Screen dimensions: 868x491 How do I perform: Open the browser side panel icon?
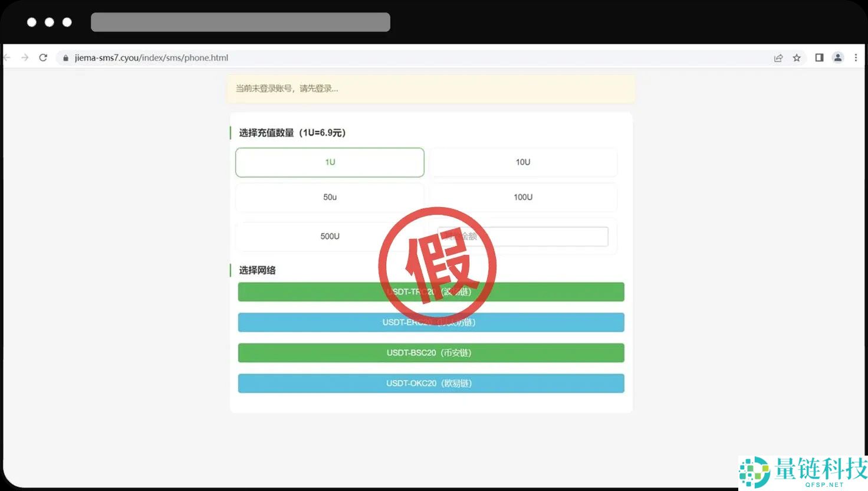(819, 57)
